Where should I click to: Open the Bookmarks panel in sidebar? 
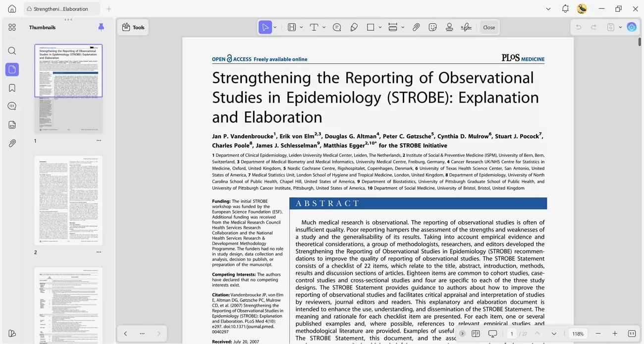12,88
